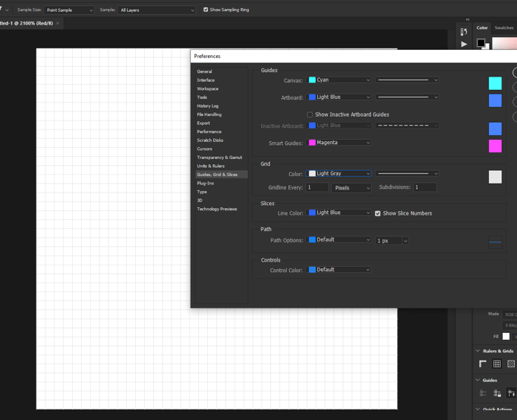Collapse the Rulers & Grids section
The image size is (517, 420).
click(x=478, y=351)
